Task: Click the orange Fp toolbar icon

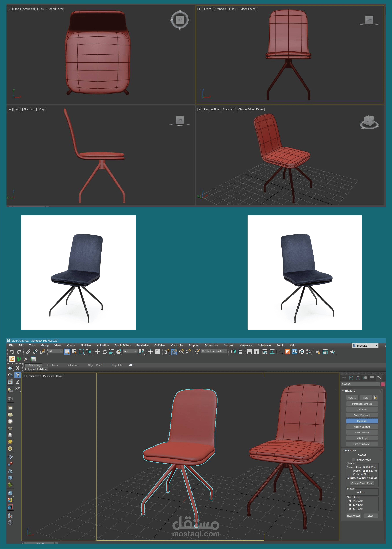Action: pos(12,359)
